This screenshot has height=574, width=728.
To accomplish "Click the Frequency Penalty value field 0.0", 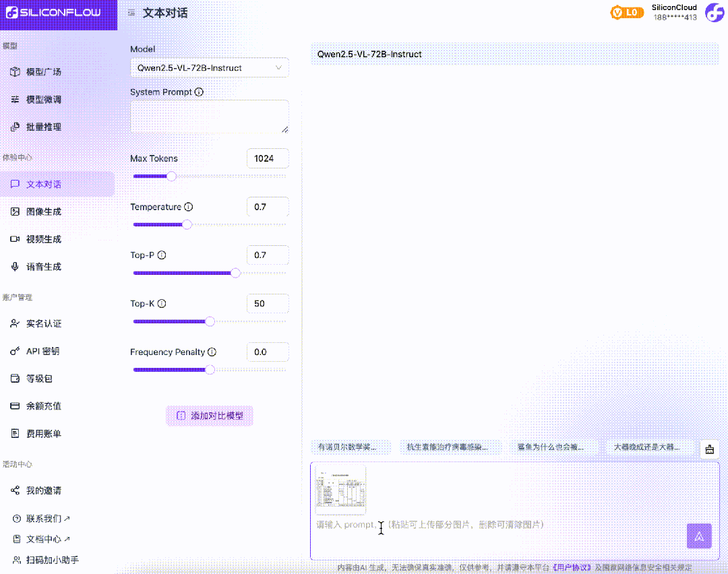I will [268, 352].
